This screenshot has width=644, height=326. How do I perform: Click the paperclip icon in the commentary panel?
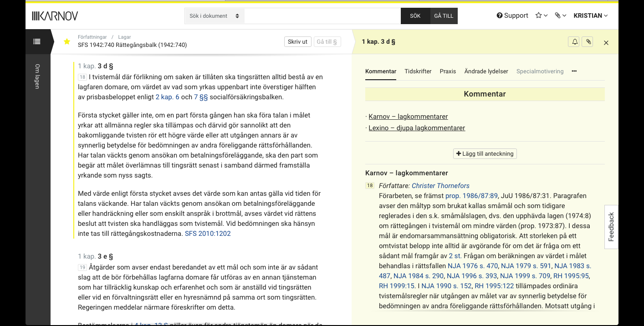click(588, 42)
